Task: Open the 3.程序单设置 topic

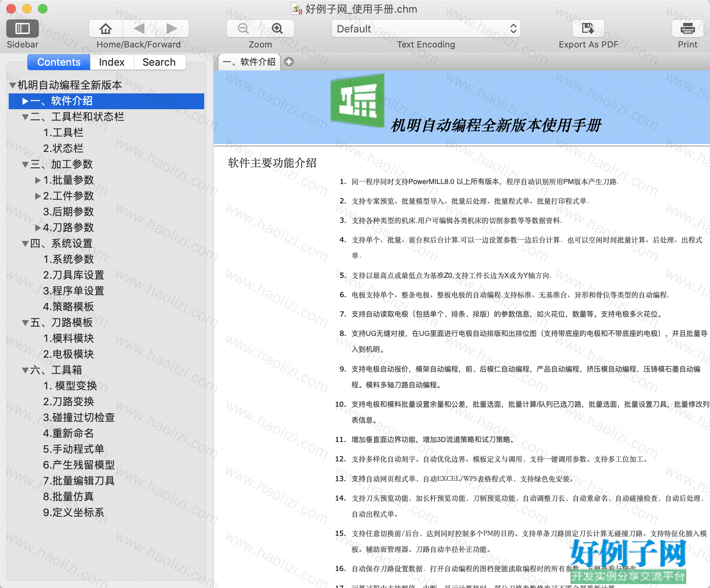Action: (x=74, y=291)
